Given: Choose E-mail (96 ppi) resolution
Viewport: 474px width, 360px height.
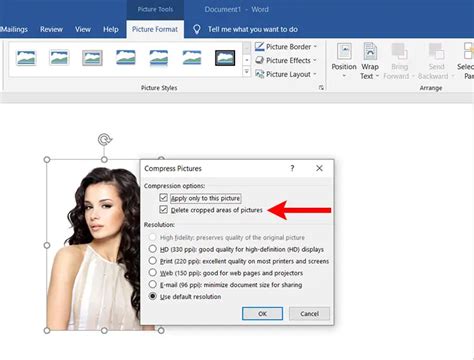Looking at the screenshot, I should [x=152, y=284].
